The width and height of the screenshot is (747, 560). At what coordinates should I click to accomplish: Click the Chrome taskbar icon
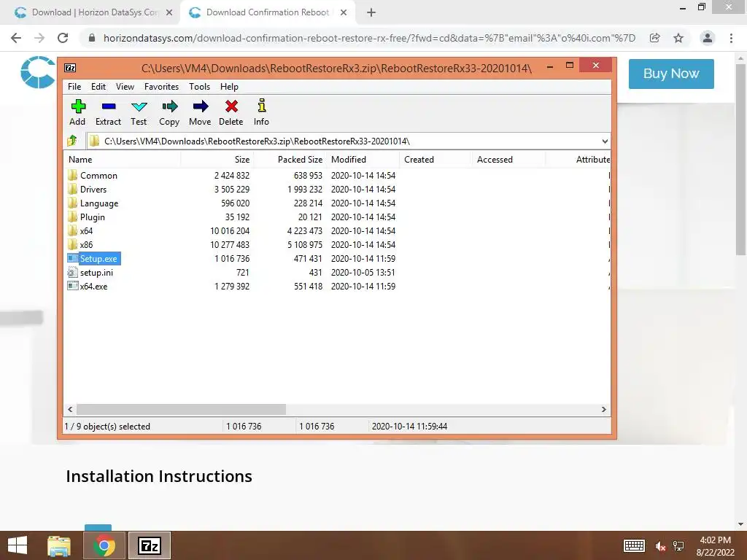pos(104,545)
